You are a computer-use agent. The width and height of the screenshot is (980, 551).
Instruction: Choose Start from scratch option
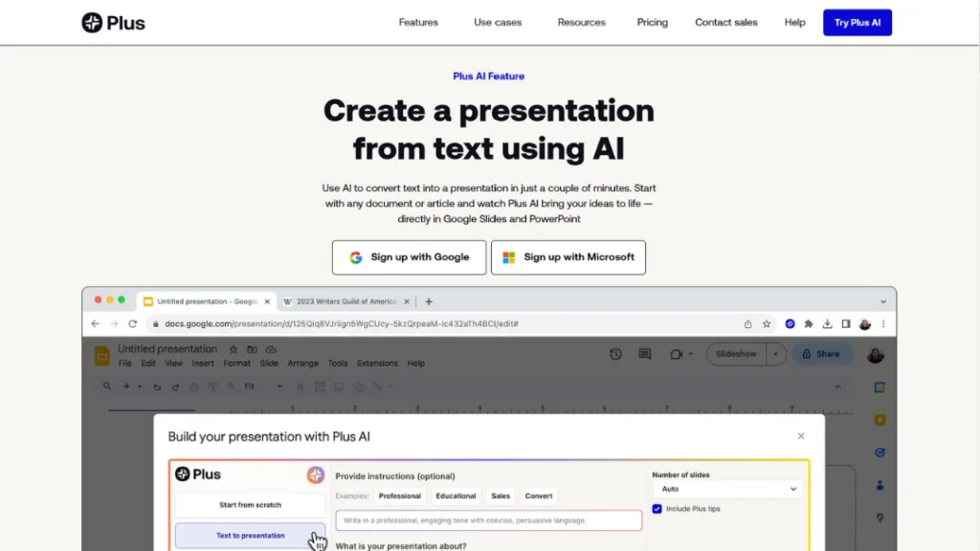coord(250,505)
